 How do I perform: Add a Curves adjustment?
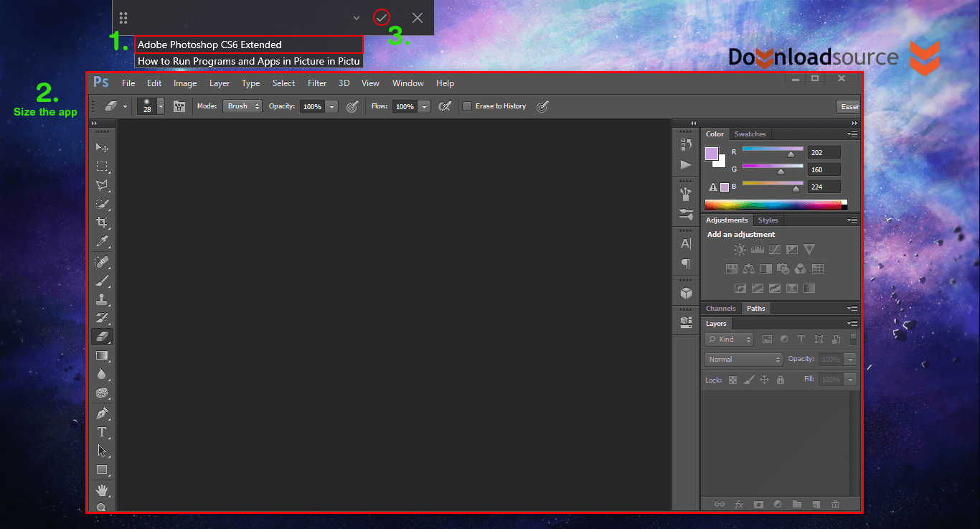pos(775,250)
